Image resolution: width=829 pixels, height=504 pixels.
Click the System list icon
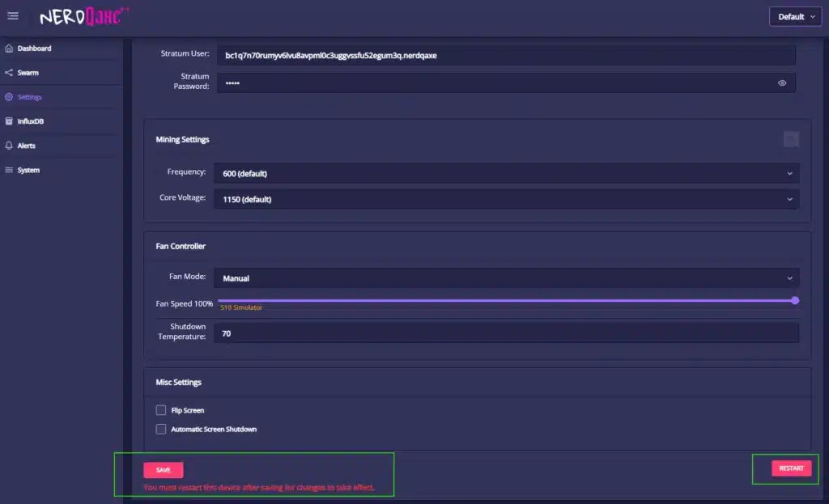[9, 170]
